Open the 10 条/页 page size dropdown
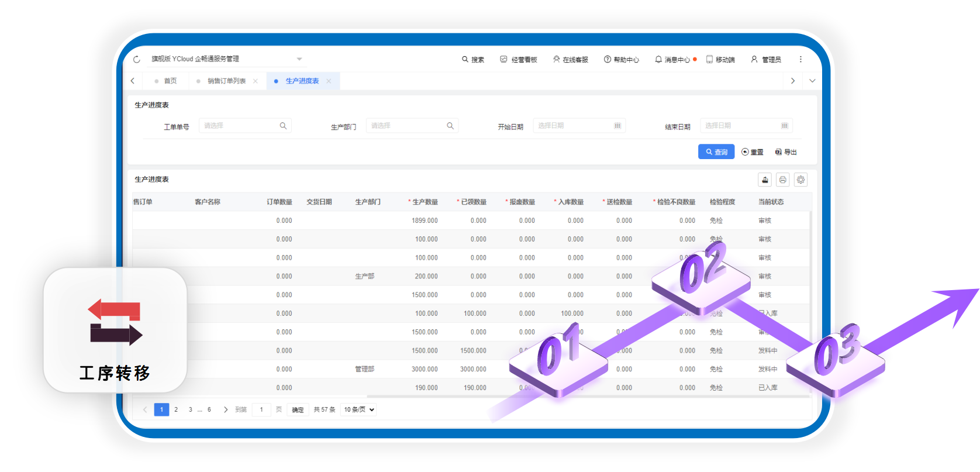This screenshot has height=472, width=980. [x=358, y=409]
